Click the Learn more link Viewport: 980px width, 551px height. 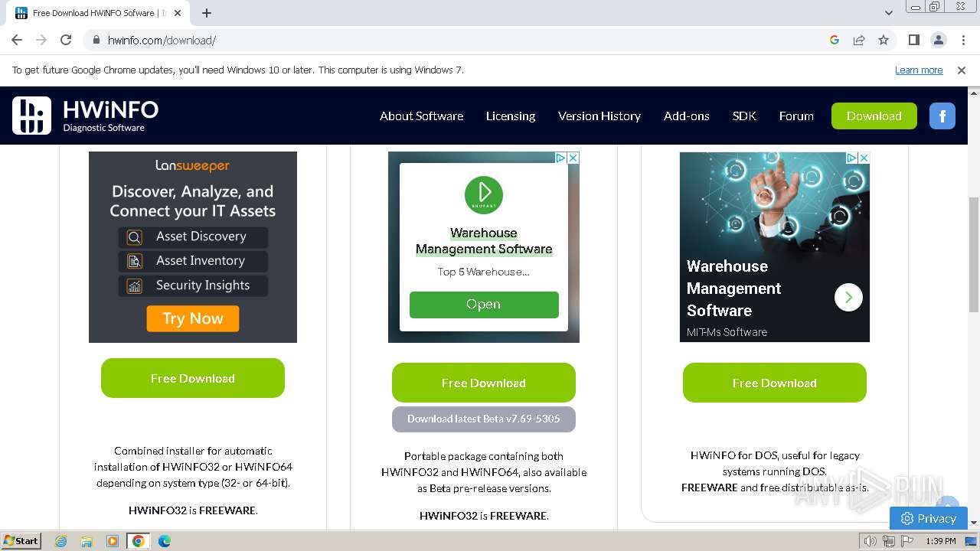919,70
